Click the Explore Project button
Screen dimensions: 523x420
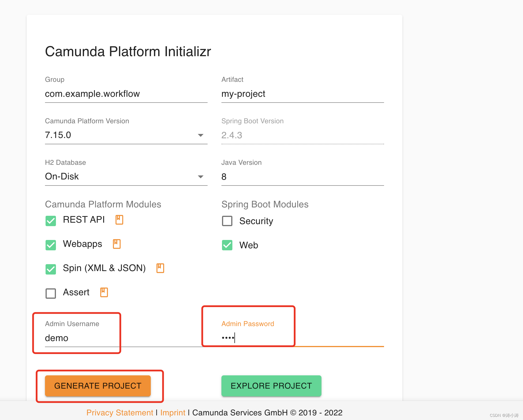click(271, 386)
